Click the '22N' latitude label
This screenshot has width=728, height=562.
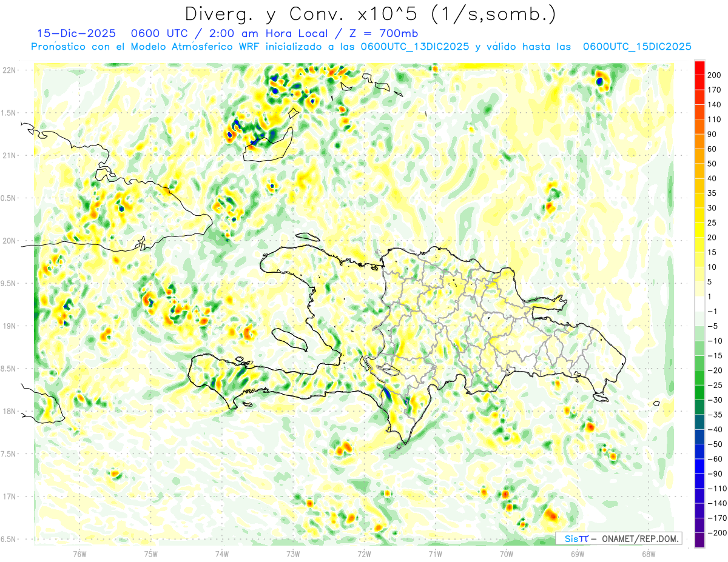[10, 70]
